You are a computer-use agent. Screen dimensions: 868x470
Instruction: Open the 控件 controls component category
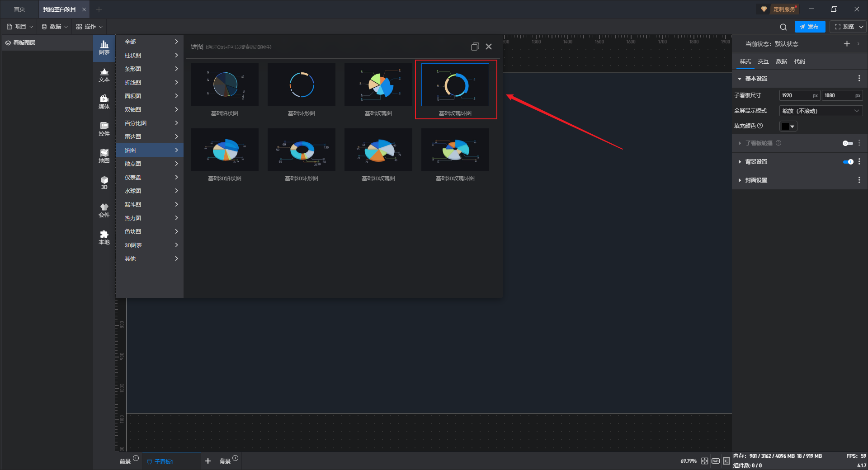point(104,129)
